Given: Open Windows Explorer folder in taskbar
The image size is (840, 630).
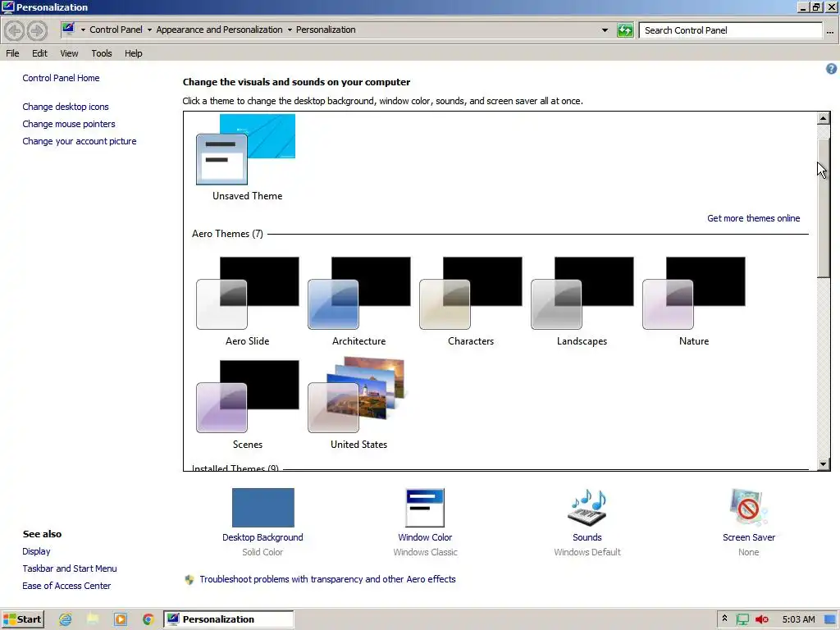Looking at the screenshot, I should (94, 619).
